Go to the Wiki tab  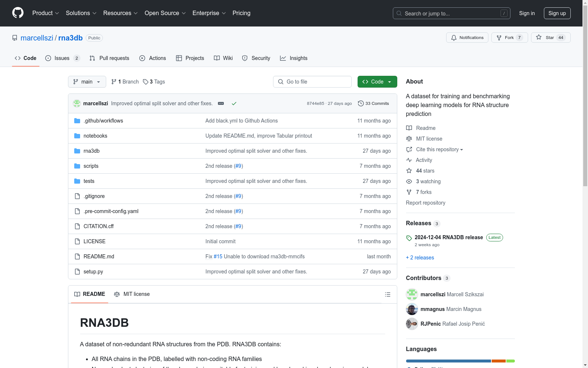click(x=223, y=58)
